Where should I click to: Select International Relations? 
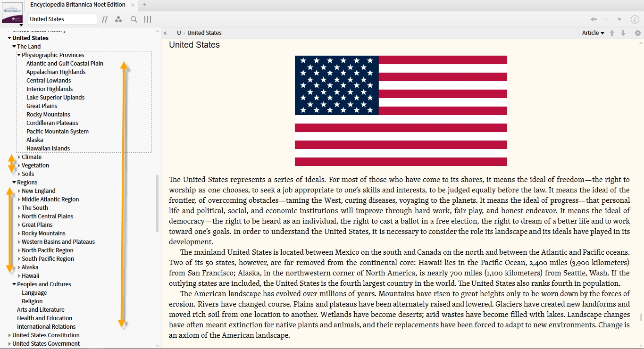(46, 327)
